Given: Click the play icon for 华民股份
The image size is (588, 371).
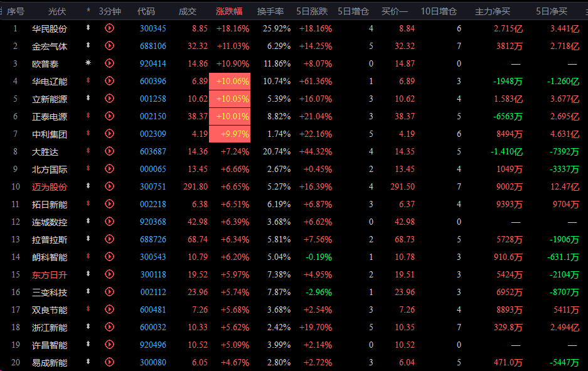Looking at the screenshot, I should [110, 28].
